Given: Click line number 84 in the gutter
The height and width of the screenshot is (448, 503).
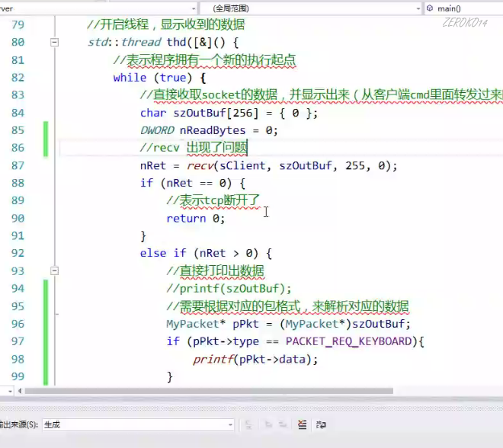Looking at the screenshot, I should (18, 113).
